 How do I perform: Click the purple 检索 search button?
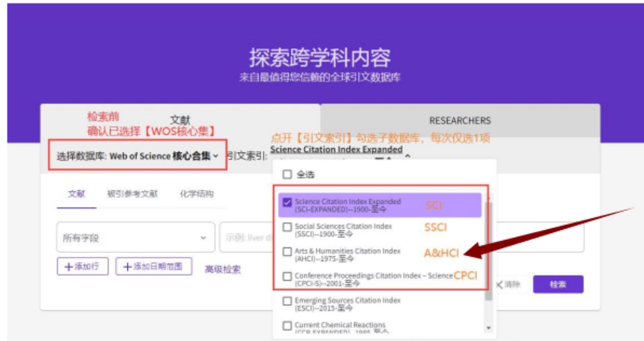[558, 284]
